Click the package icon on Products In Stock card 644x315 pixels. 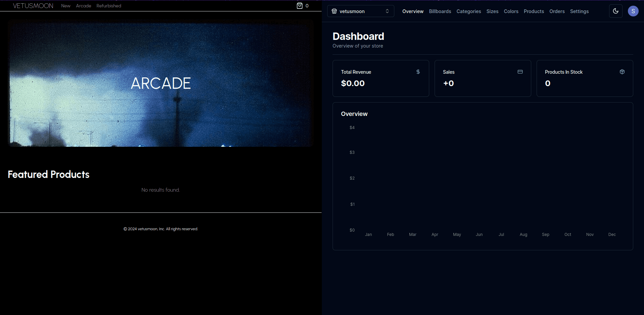point(622,72)
